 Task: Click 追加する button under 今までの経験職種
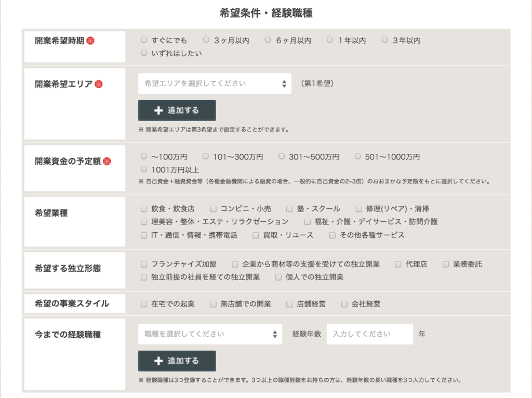[177, 361]
